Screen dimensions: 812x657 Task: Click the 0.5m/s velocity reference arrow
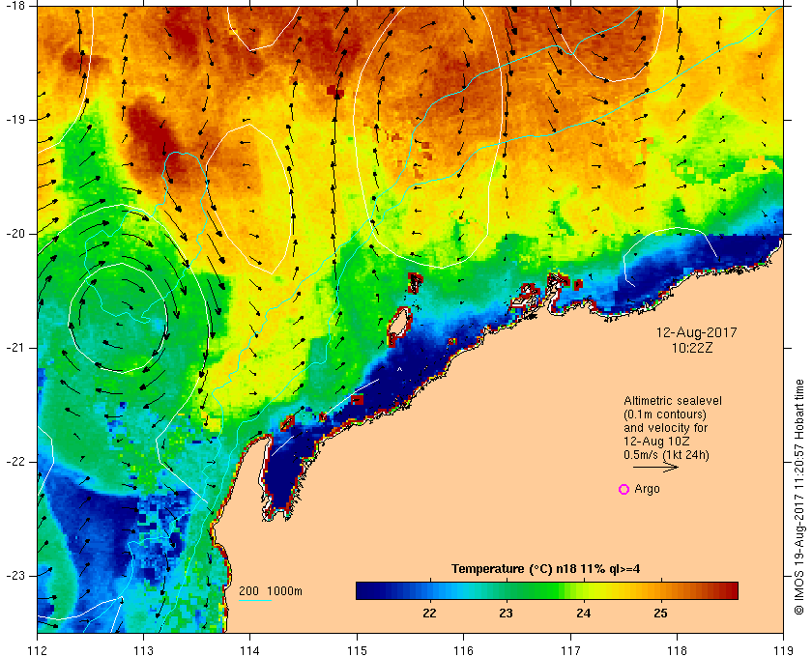655,467
